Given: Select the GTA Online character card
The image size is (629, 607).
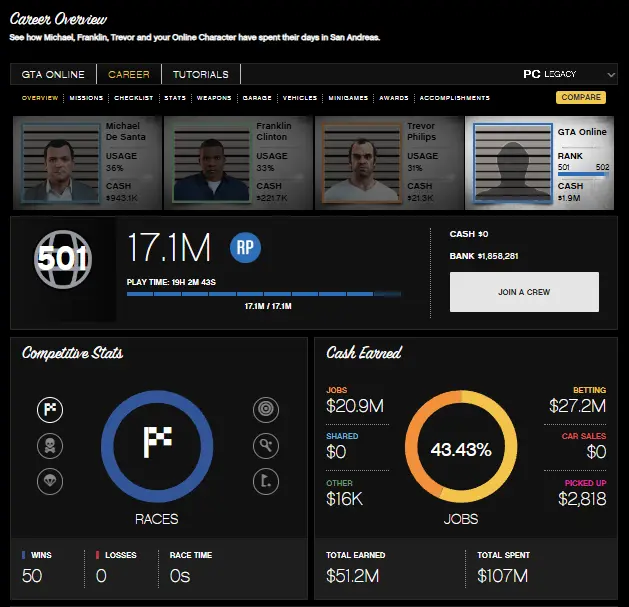Looking at the screenshot, I should [x=540, y=163].
